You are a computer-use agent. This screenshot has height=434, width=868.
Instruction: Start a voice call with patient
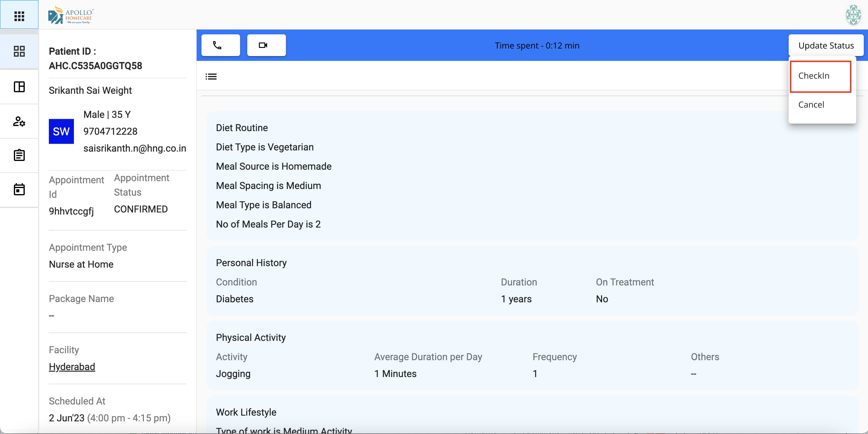(x=221, y=46)
